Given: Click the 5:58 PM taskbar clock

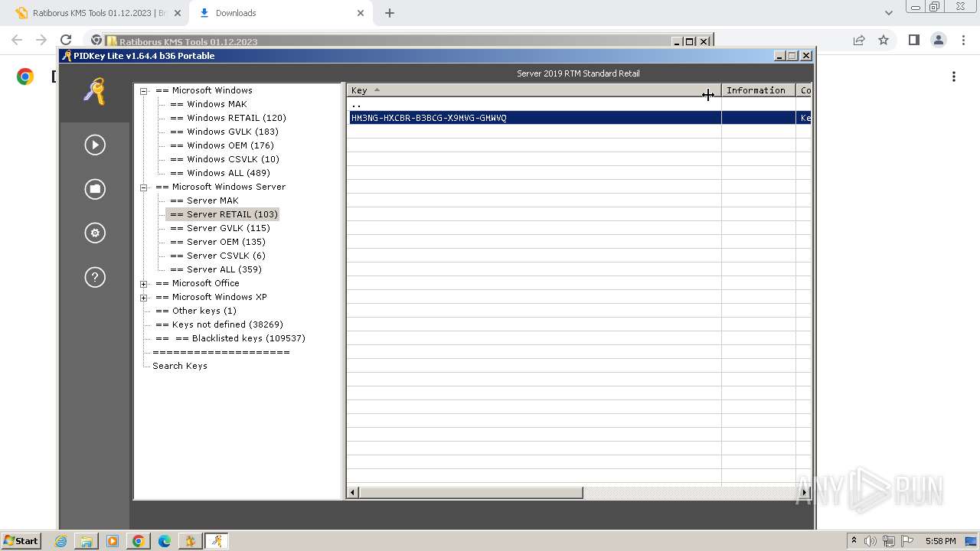Looking at the screenshot, I should [941, 541].
